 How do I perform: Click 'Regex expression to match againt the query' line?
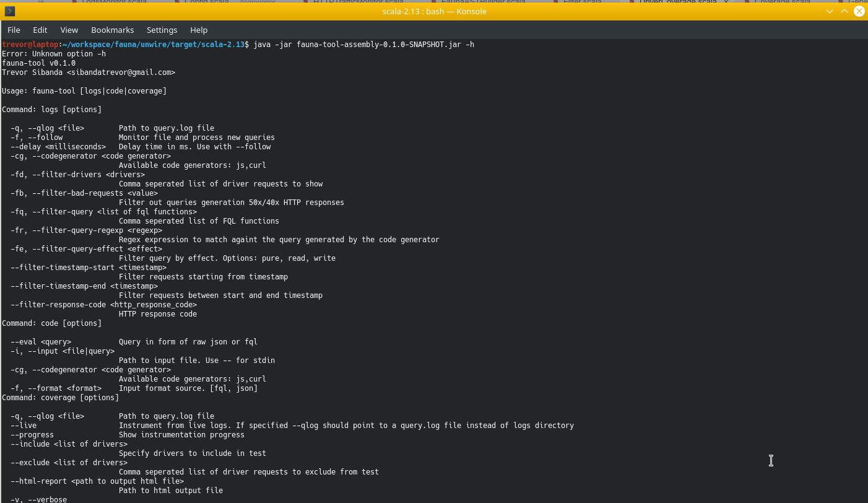[x=279, y=240]
